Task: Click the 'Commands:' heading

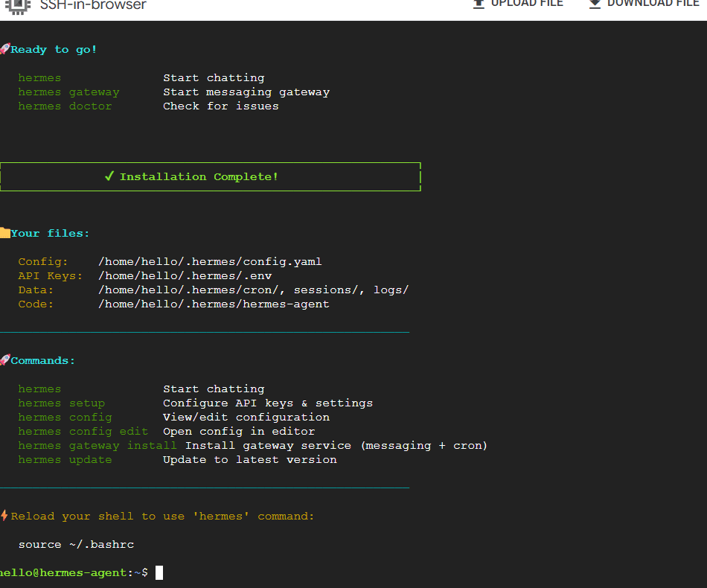Action: coord(43,360)
